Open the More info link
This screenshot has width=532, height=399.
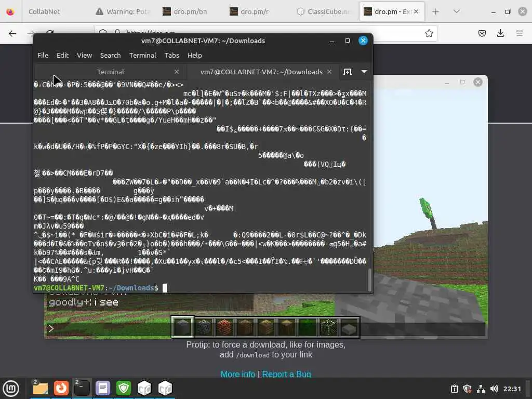click(x=238, y=374)
